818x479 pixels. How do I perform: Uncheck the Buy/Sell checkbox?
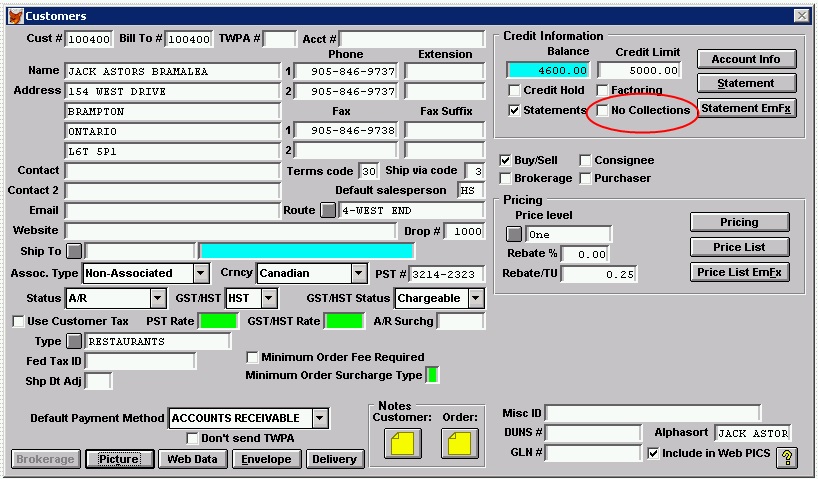pos(506,161)
